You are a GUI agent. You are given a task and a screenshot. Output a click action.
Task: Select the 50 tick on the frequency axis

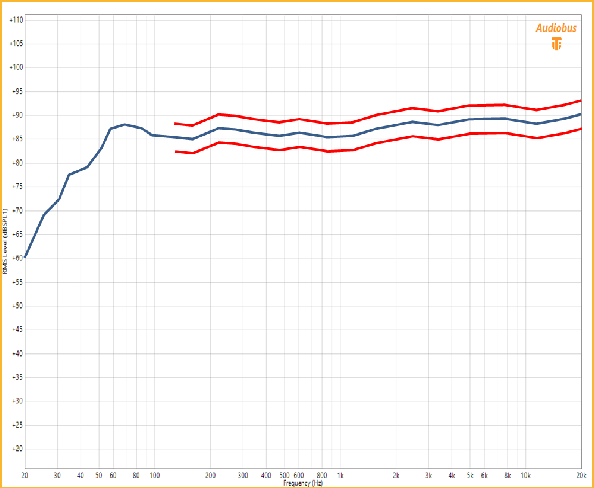[x=99, y=475]
